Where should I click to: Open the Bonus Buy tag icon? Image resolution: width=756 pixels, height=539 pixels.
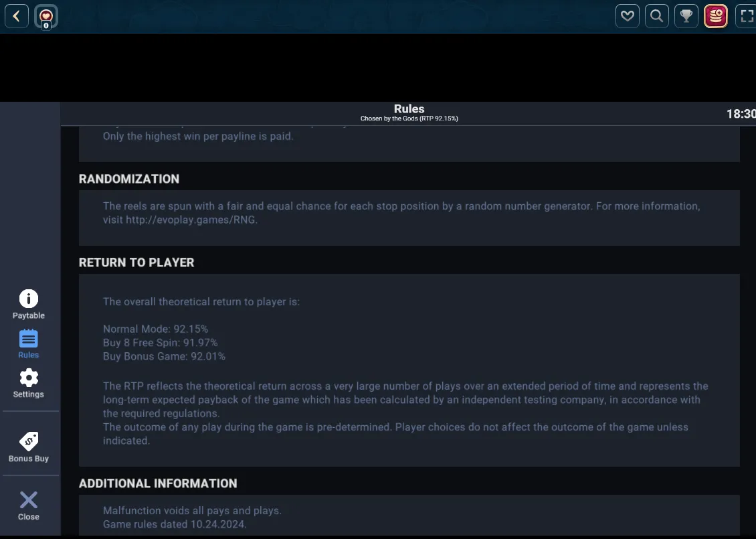click(x=29, y=447)
